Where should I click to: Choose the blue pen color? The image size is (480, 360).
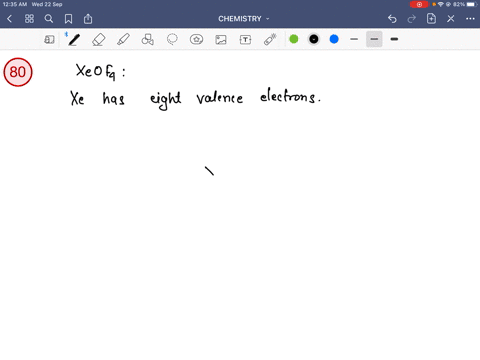[x=334, y=39]
